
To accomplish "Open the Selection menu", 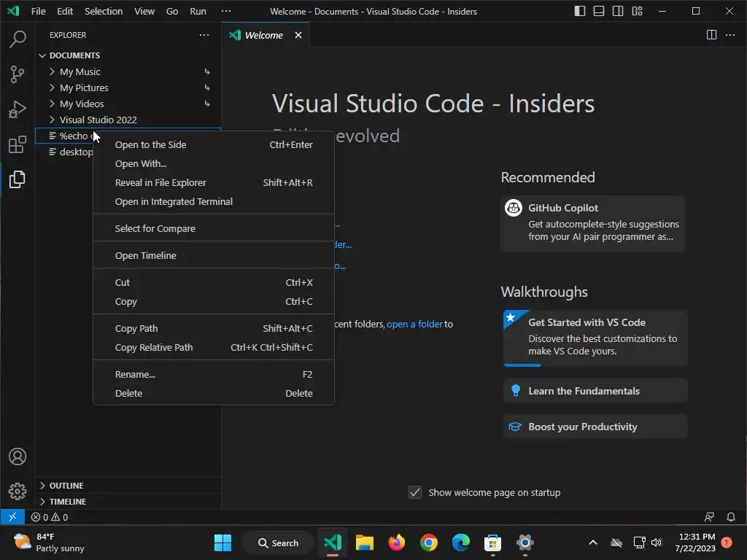I will (x=104, y=11).
